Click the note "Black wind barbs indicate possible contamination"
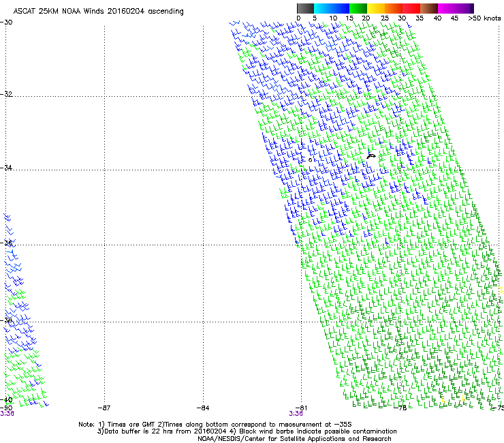This screenshot has height=443, width=504. click(x=318, y=431)
